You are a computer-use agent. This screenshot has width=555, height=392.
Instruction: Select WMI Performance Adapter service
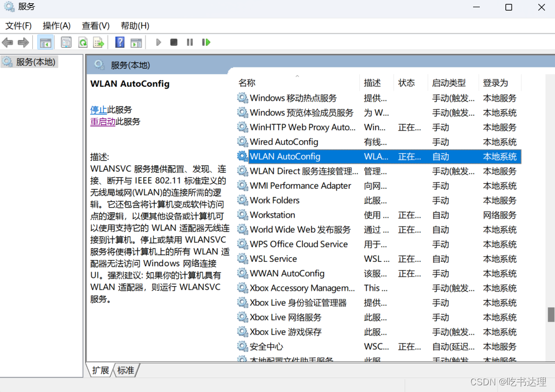click(x=300, y=186)
